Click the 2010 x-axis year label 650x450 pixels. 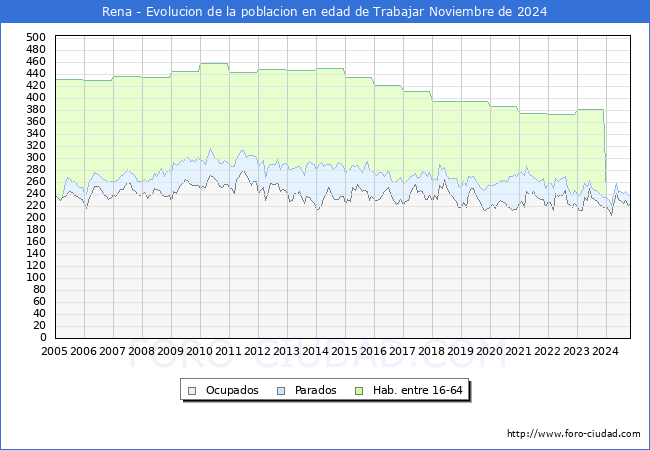click(x=199, y=351)
